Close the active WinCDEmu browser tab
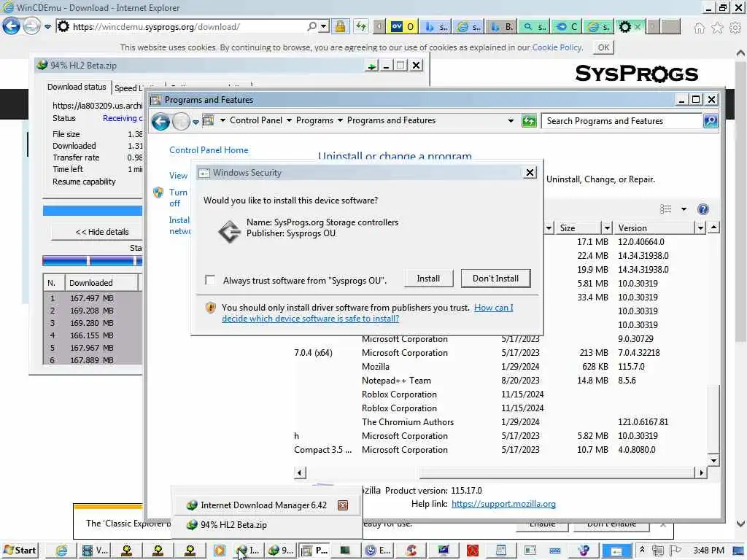 pyautogui.click(x=637, y=27)
